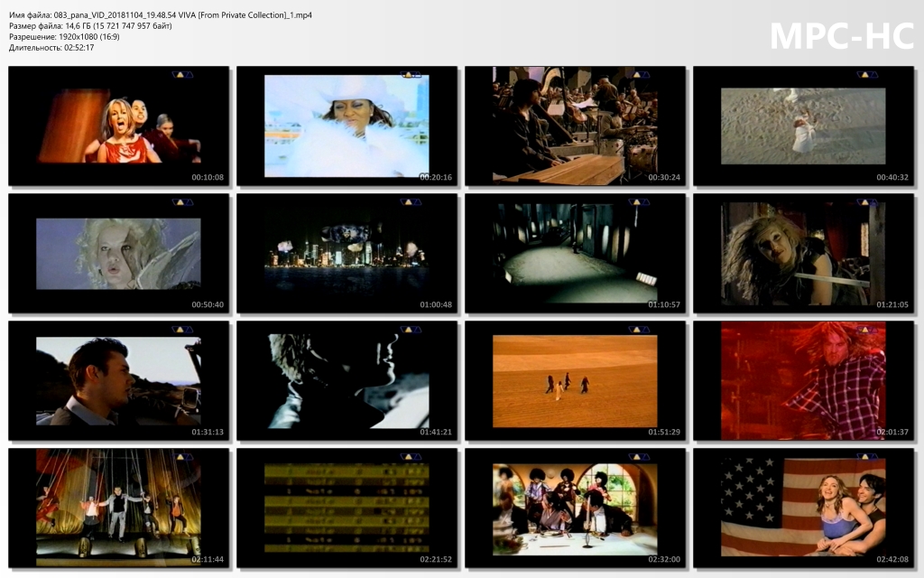Click the VIVA logo on the 01:51:29 thumbnail
The image size is (924, 578).
click(639, 330)
